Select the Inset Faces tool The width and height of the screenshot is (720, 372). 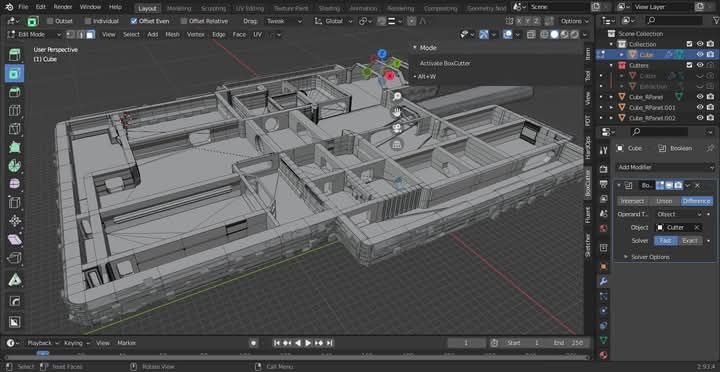(14, 73)
